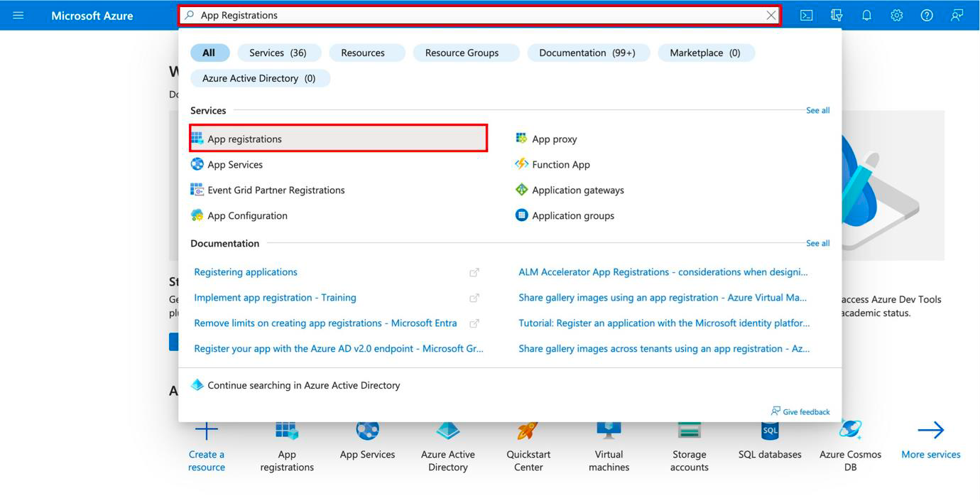Select the Documentation (99+) filter
This screenshot has height=501, width=980.
click(587, 53)
